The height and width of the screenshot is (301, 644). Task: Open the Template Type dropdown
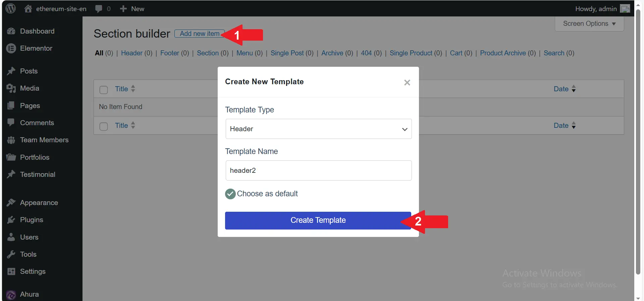(319, 129)
